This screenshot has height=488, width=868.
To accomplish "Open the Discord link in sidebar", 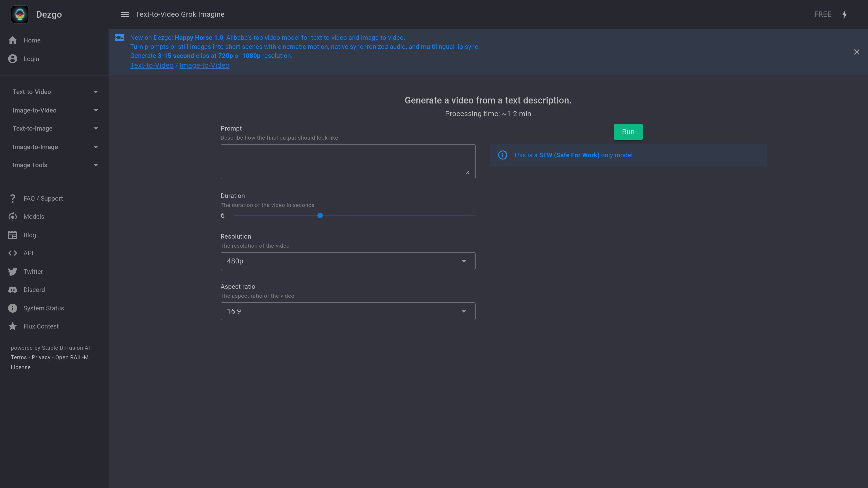I will (54, 290).
